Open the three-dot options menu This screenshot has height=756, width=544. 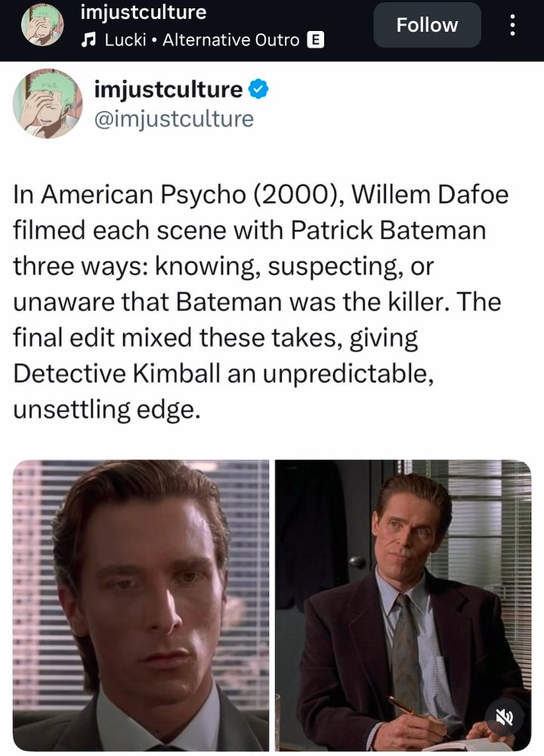click(512, 25)
